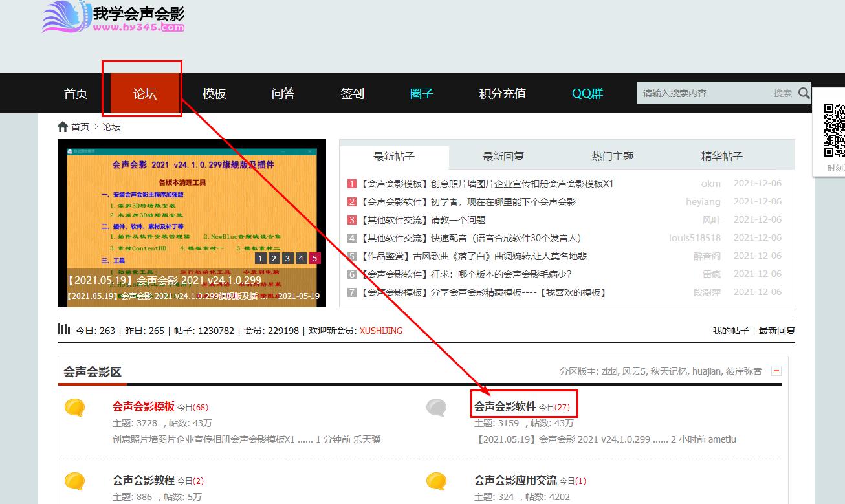This screenshot has height=504, width=845.
Task: Click the statistics bar chart icon
Action: pyautogui.click(x=64, y=329)
